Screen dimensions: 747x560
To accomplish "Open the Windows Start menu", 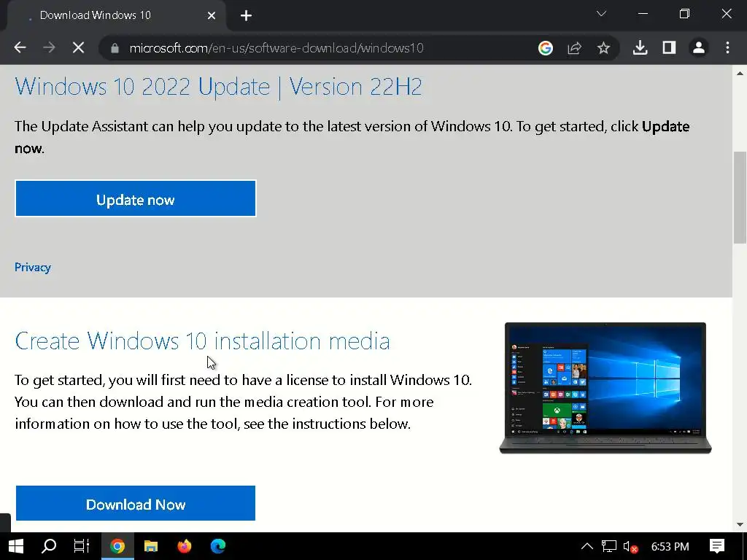I will (16, 546).
